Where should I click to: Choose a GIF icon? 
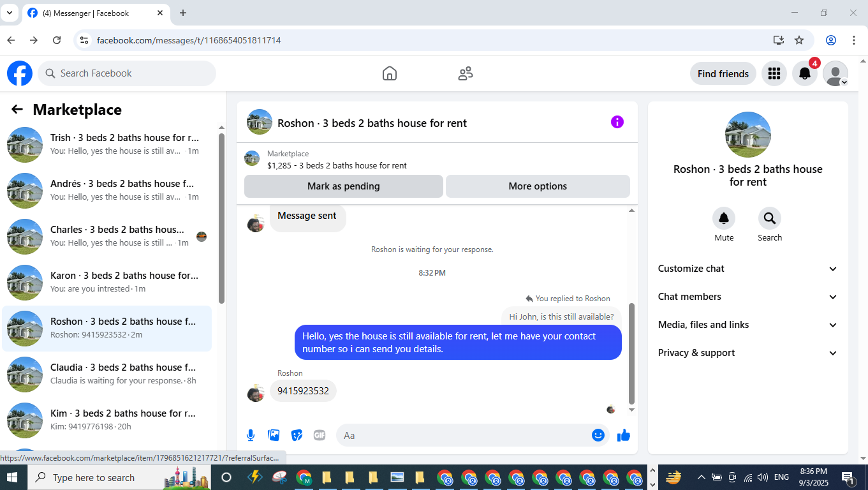320,435
